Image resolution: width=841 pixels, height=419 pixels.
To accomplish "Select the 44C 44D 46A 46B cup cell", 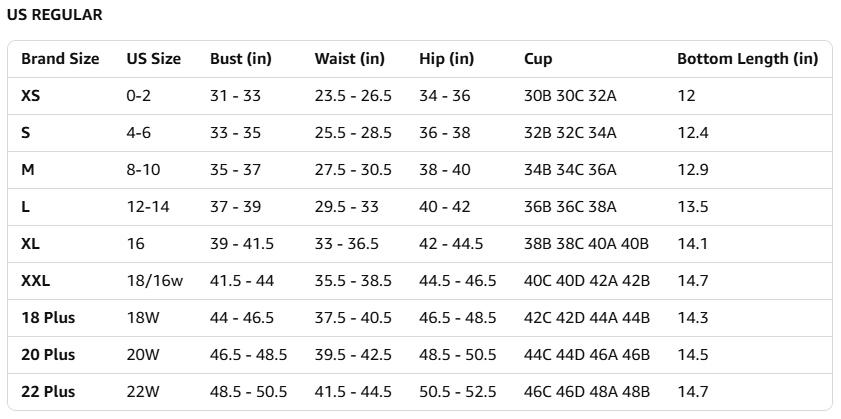I will click(586, 355).
